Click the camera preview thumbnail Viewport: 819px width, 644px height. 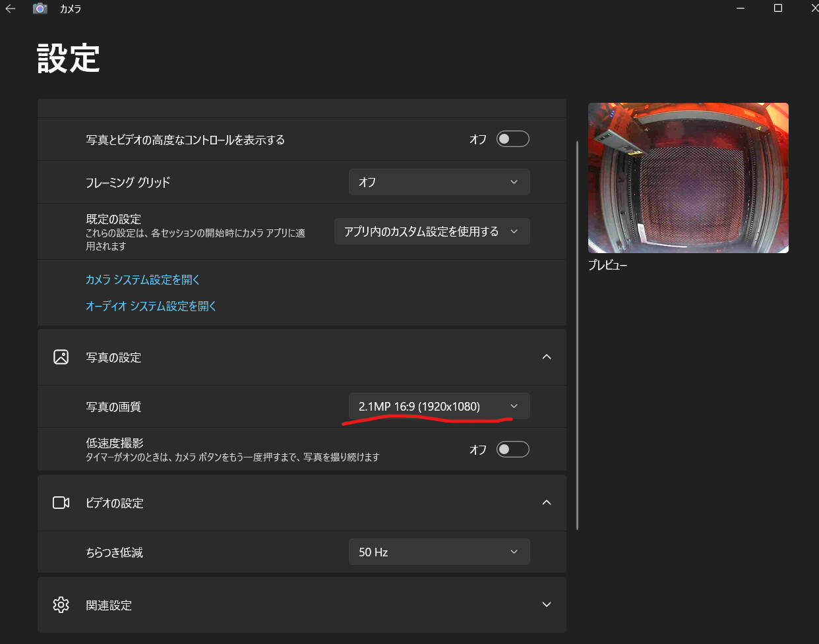click(688, 178)
